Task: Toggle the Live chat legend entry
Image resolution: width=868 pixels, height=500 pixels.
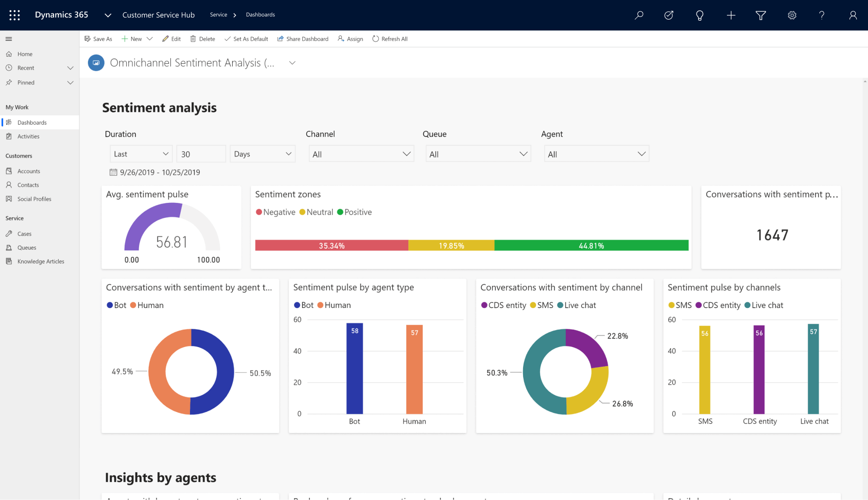Action: pos(576,305)
